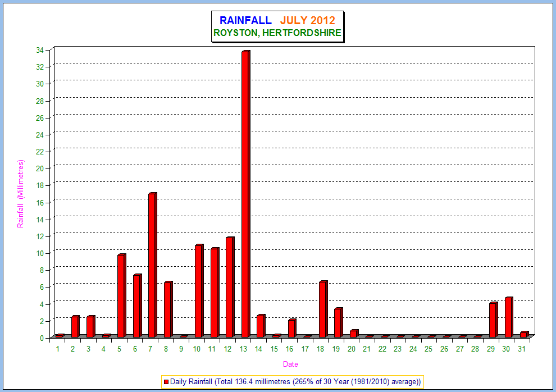Click the bar for date 5
Image resolution: width=556 pixels, height=392 pixels.
pos(122,295)
